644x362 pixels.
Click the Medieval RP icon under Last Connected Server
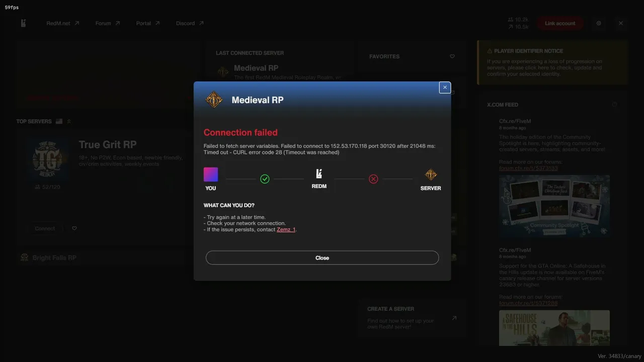tap(223, 72)
